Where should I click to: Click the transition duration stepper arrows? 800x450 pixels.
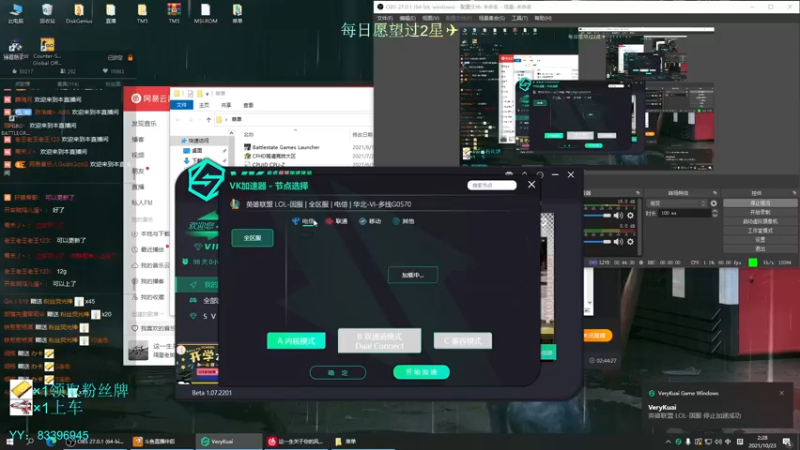pyautogui.click(x=714, y=213)
